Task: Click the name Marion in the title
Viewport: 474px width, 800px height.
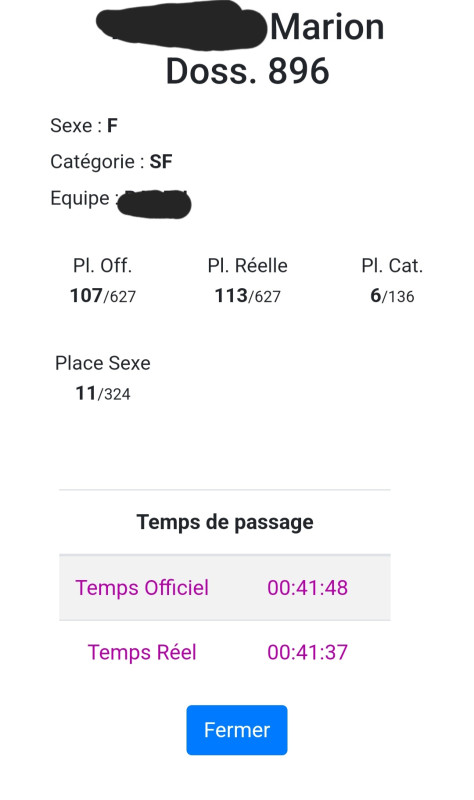Action: (327, 27)
